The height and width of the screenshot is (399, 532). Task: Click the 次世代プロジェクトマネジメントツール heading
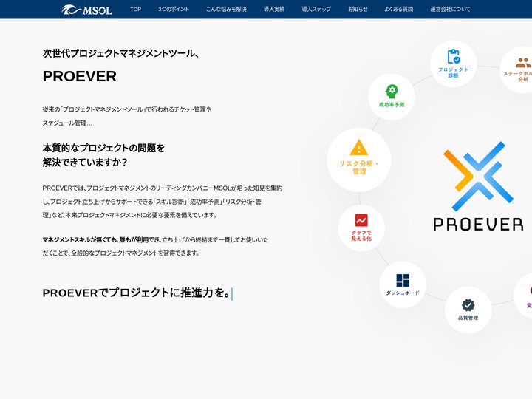coord(120,53)
